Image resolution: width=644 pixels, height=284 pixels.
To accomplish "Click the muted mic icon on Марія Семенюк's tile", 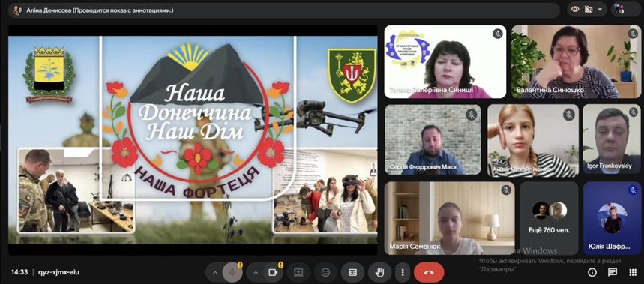I will pos(506,190).
